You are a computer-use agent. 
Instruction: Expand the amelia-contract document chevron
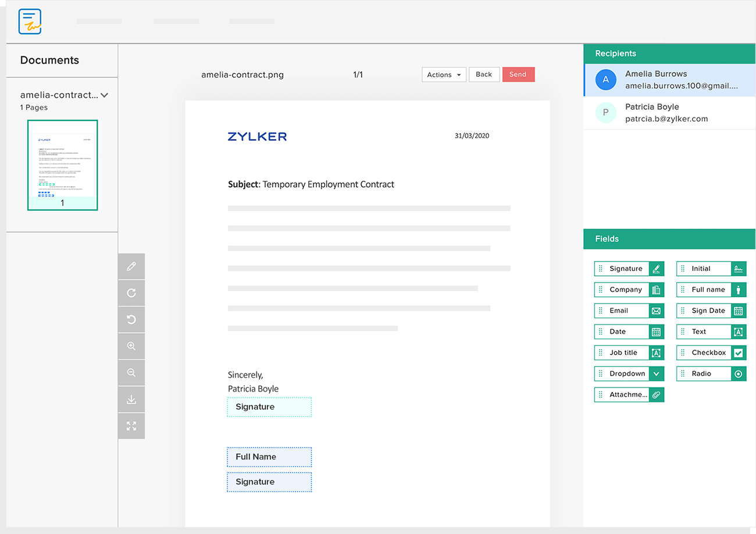pos(105,95)
